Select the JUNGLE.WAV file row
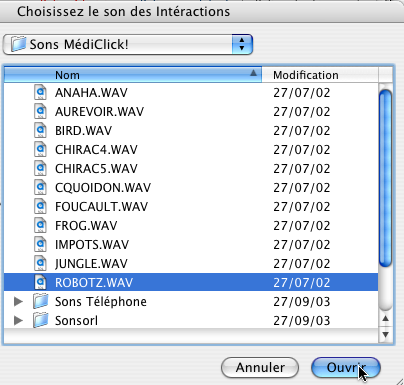 click(x=191, y=264)
